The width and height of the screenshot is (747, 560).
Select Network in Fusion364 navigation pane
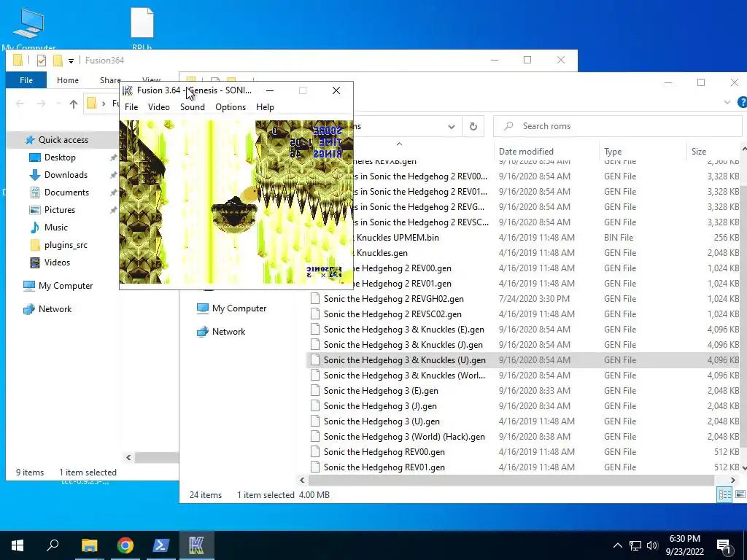coord(55,309)
